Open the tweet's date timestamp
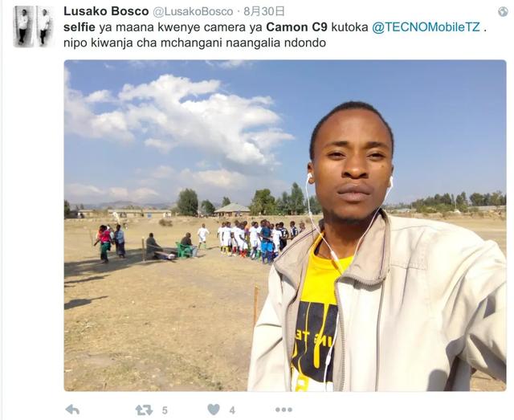 click(264, 11)
